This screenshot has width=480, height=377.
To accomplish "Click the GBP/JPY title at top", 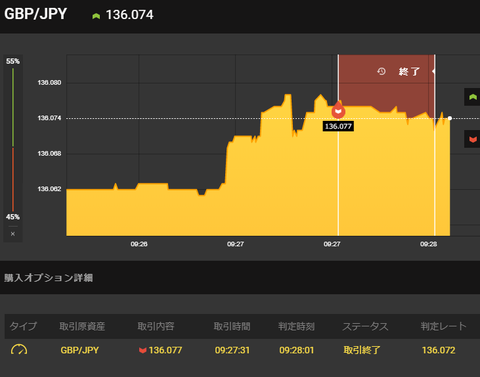I will click(35, 14).
